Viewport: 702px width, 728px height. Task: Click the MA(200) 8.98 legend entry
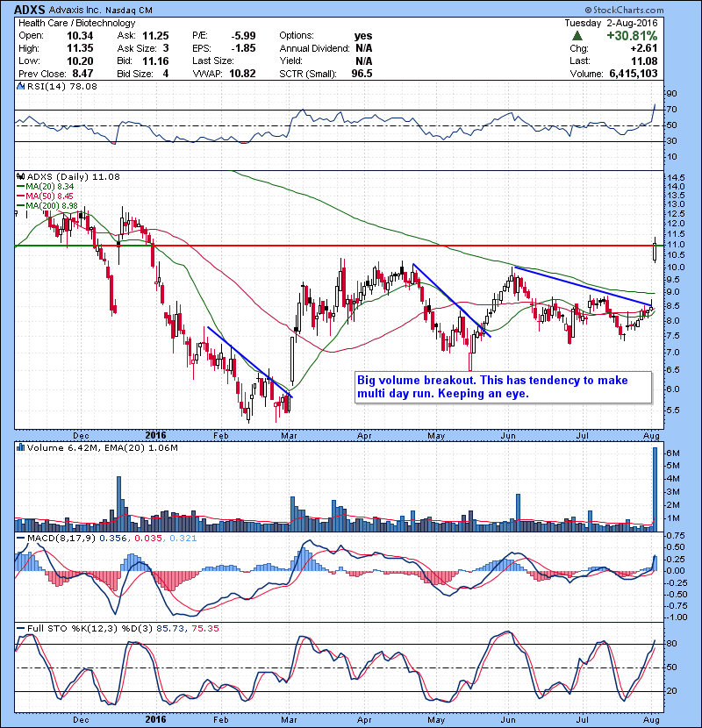[x=47, y=205]
